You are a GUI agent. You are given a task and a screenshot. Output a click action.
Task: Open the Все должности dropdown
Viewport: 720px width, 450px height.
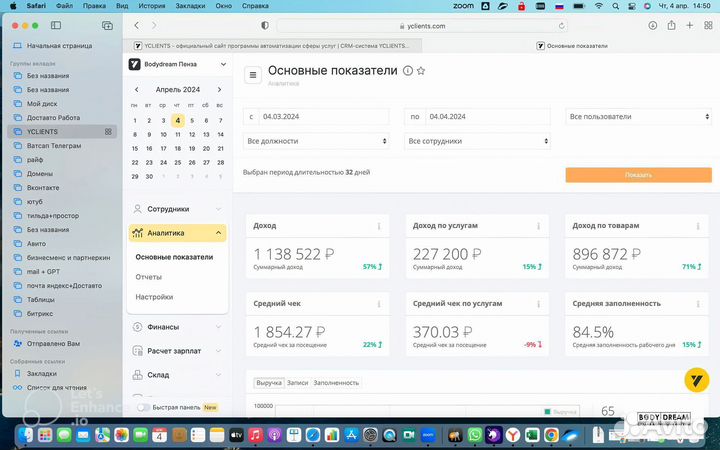coord(316,141)
